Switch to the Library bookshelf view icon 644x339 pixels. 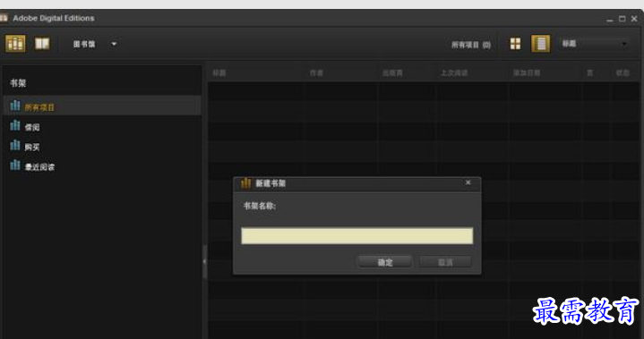coord(15,44)
